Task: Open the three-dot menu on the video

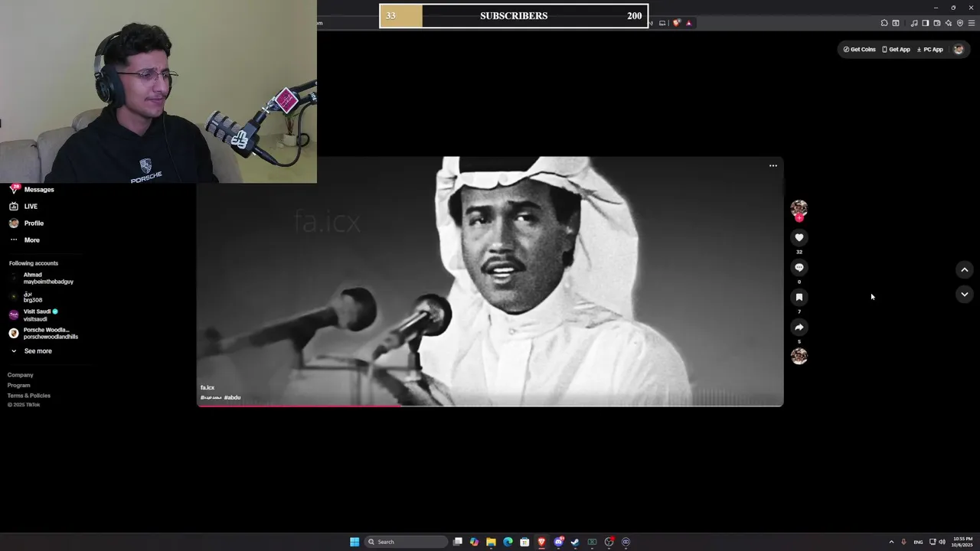Action: click(773, 165)
